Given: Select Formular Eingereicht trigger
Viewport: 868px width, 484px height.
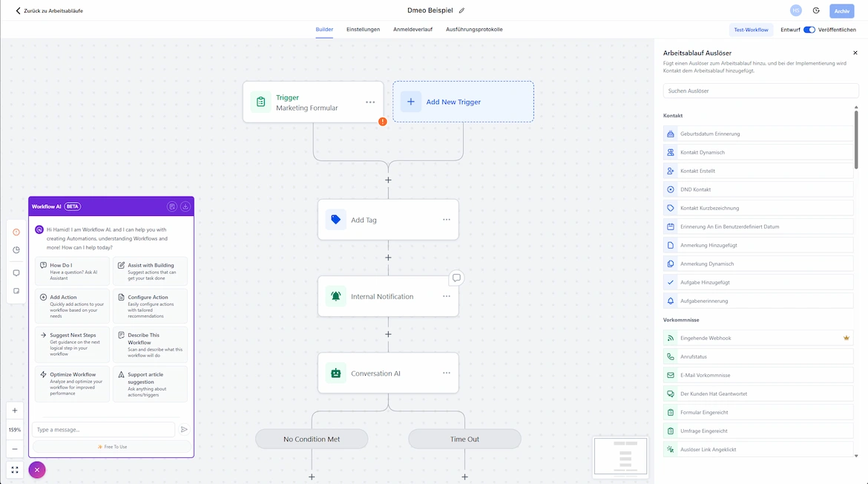Looking at the screenshot, I should (x=758, y=413).
